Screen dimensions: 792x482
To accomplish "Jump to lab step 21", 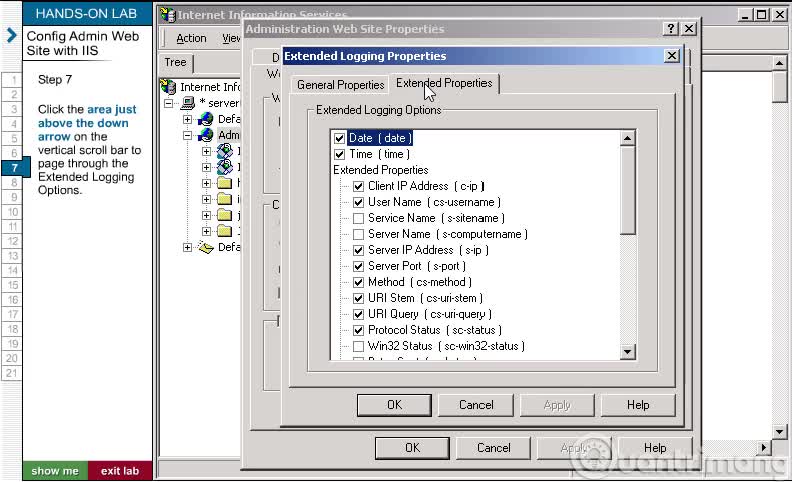I will [12, 373].
